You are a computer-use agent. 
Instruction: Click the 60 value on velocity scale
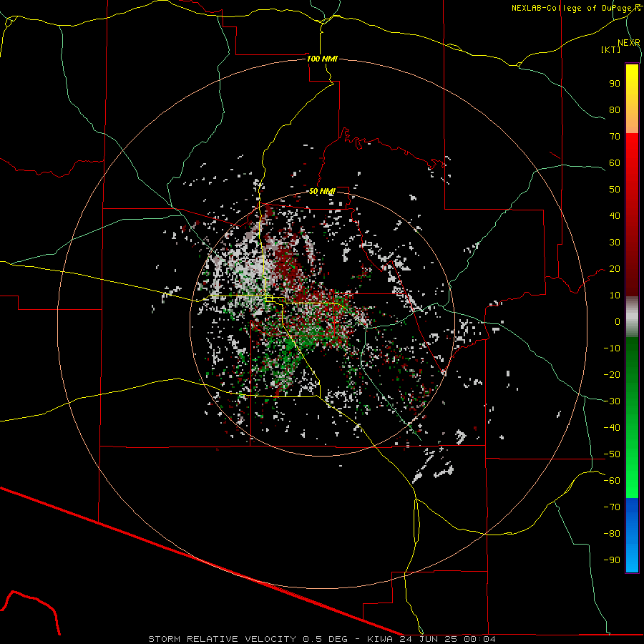click(615, 162)
